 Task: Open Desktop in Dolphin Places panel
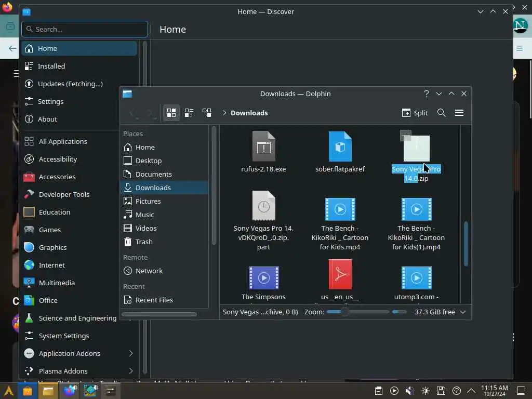click(165, 161)
